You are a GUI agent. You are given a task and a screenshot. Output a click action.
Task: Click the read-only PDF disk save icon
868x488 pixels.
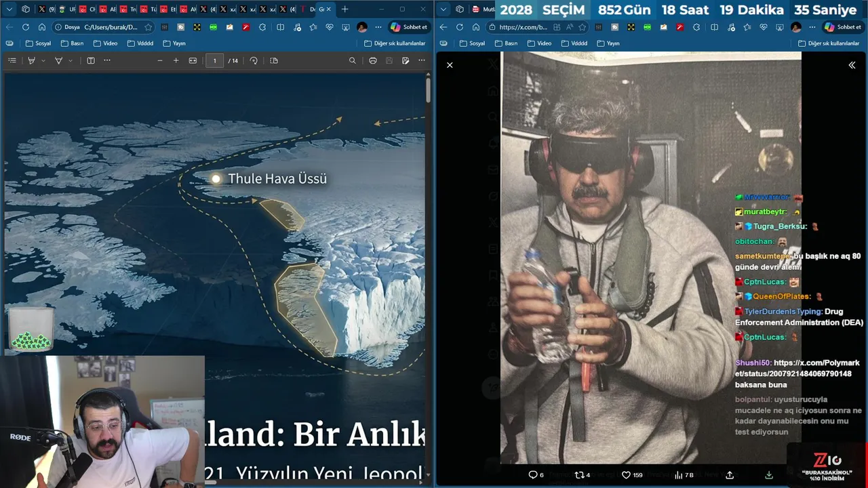[x=389, y=60]
